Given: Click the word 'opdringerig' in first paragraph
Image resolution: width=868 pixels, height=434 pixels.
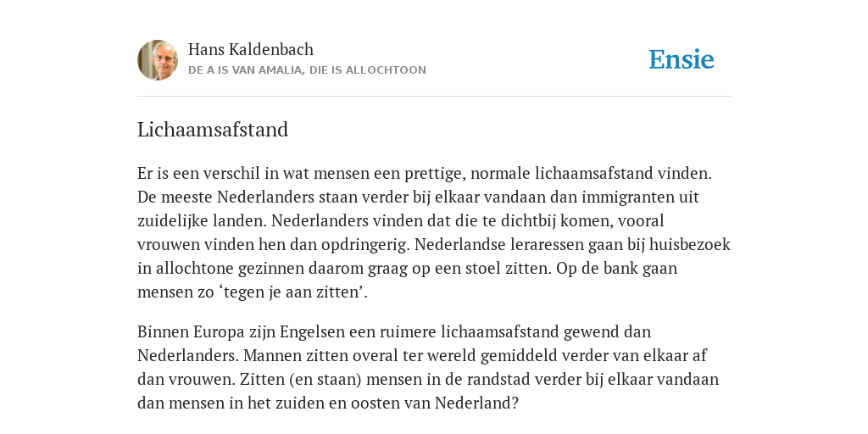Looking at the screenshot, I should point(366,245).
